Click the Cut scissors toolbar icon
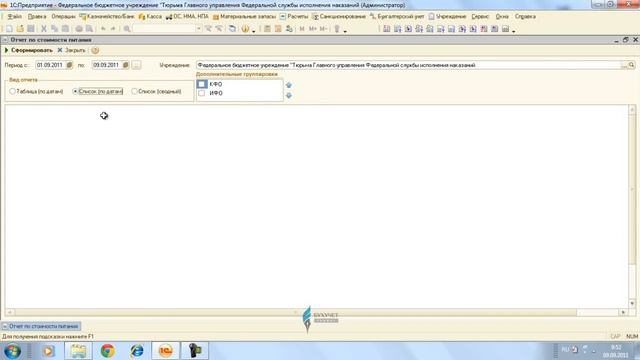Viewport: 640px width, 360px height. (44, 29)
